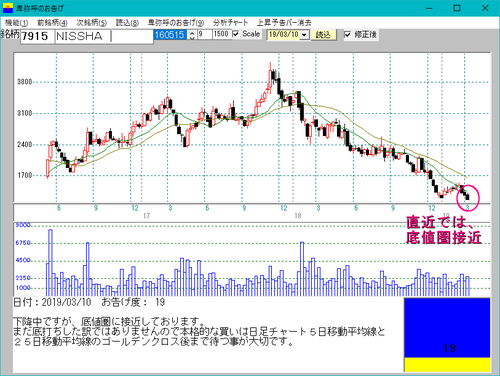The width and height of the screenshot is (500, 376).
Task: Close the 卑弥呼のお告げ window
Action: click(485, 8)
